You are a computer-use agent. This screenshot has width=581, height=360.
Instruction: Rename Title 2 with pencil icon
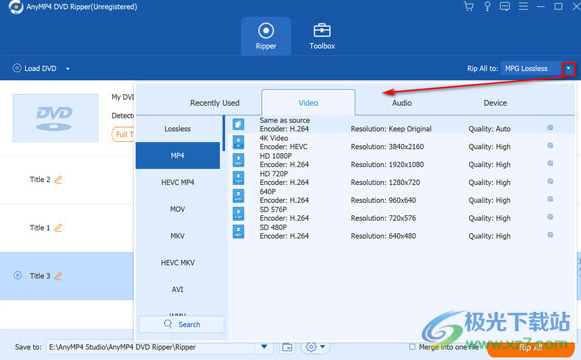(x=58, y=180)
